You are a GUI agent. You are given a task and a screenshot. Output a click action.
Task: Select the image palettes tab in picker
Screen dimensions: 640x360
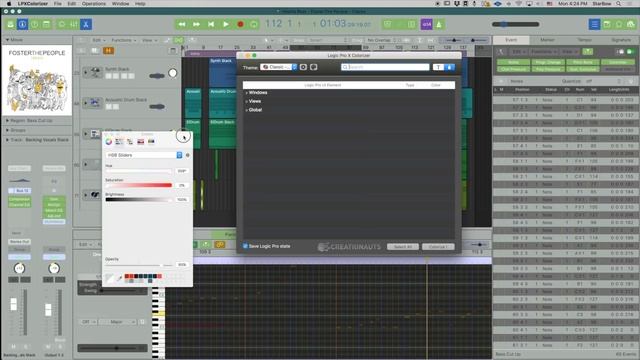click(140, 142)
